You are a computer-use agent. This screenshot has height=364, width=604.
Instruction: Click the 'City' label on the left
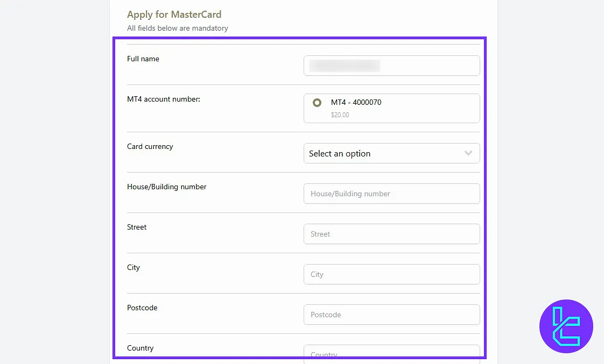(x=134, y=267)
